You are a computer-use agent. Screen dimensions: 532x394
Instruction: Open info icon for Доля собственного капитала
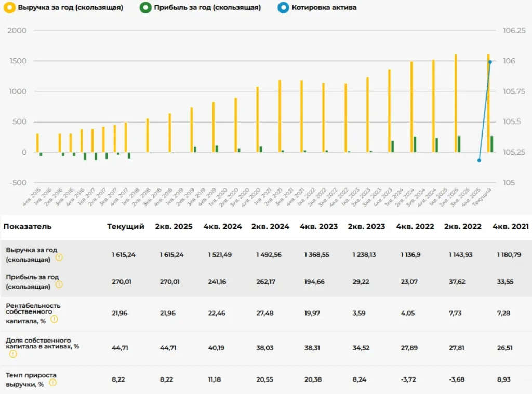click(x=13, y=354)
